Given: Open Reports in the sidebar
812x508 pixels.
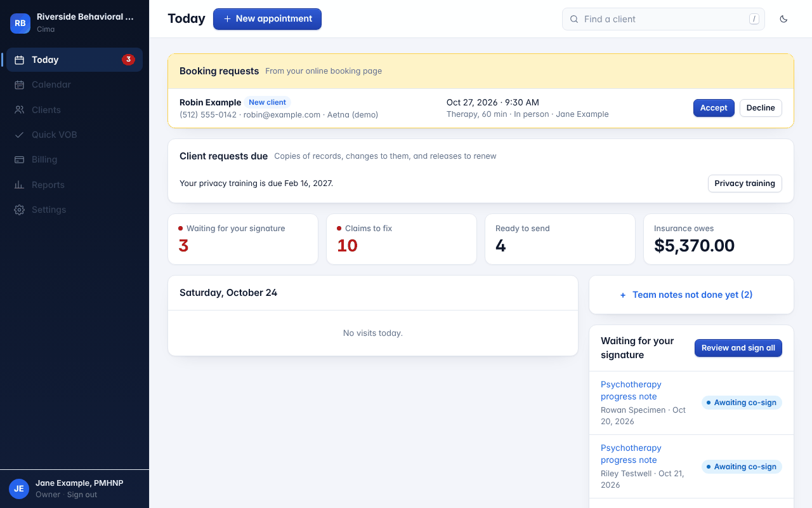Looking at the screenshot, I should 74,185.
